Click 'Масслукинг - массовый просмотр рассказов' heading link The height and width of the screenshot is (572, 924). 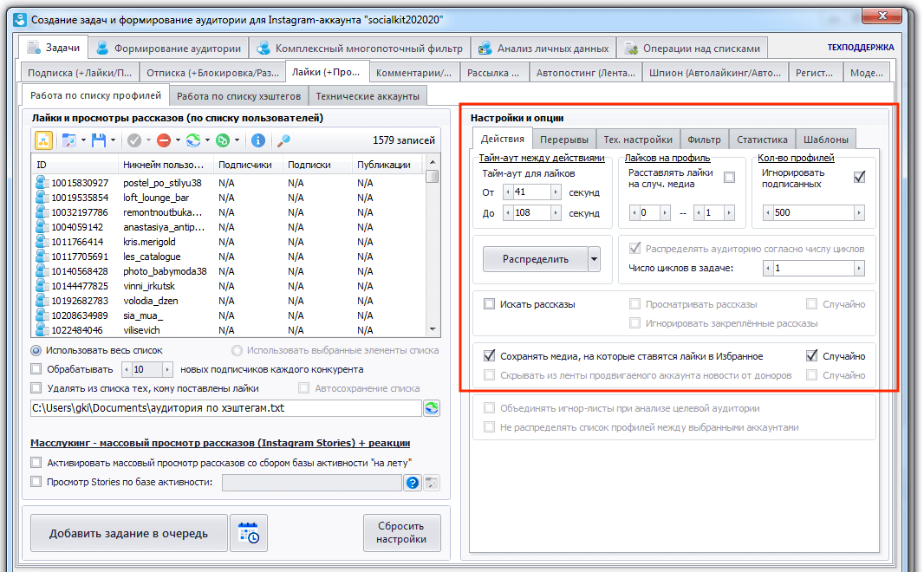pos(220,443)
